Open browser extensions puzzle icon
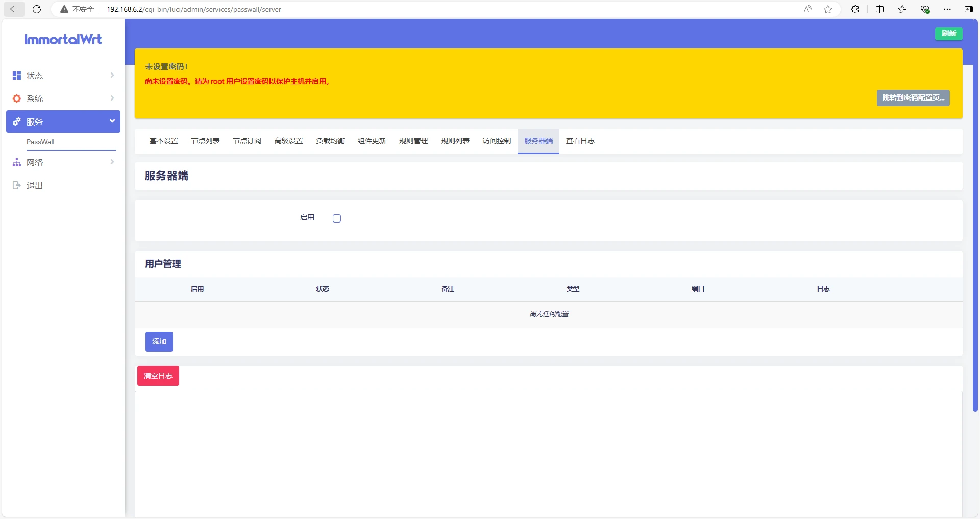Viewport: 980px width, 519px height. pyautogui.click(x=855, y=9)
